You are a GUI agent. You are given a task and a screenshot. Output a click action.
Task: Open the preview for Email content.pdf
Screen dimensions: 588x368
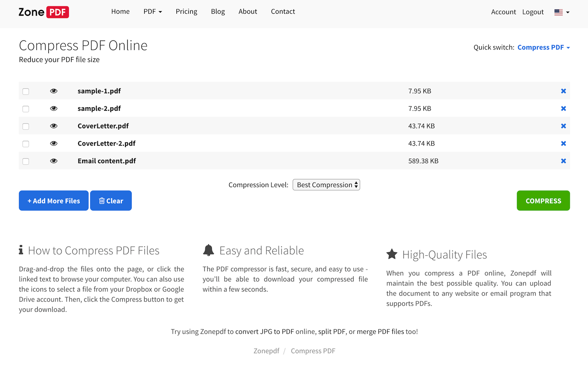coord(54,161)
